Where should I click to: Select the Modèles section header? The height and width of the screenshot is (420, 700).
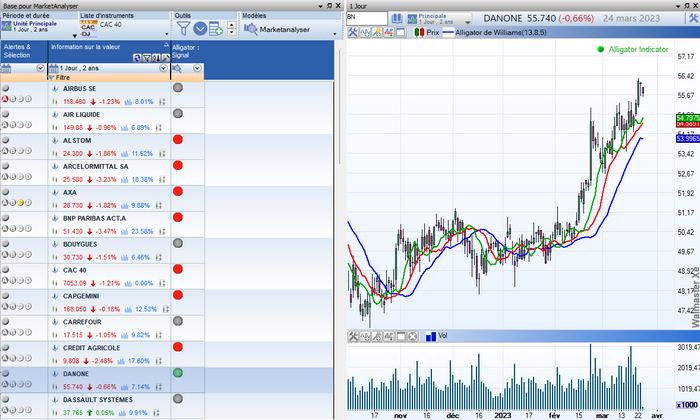[254, 15]
